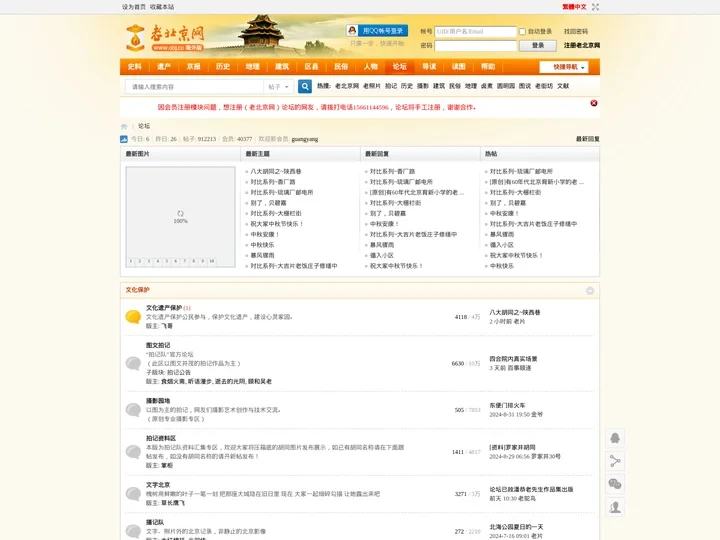This screenshot has width=720, height=540.
Task: Click the 设为首页 link
Action: [134, 7]
